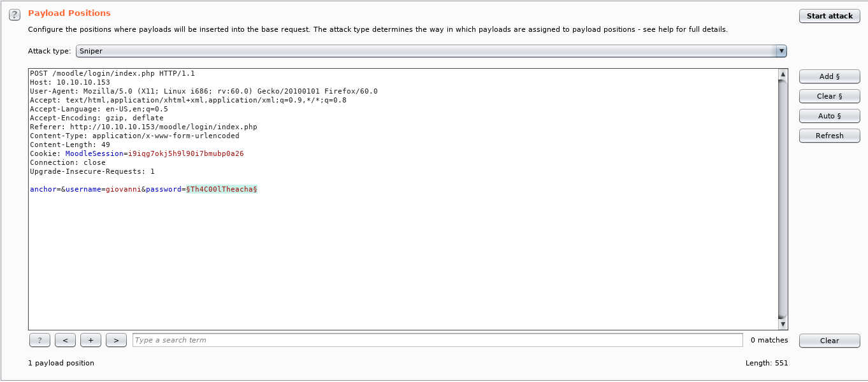Open search options with the ? button
Viewport: 868px width, 382px height.
[40, 341]
